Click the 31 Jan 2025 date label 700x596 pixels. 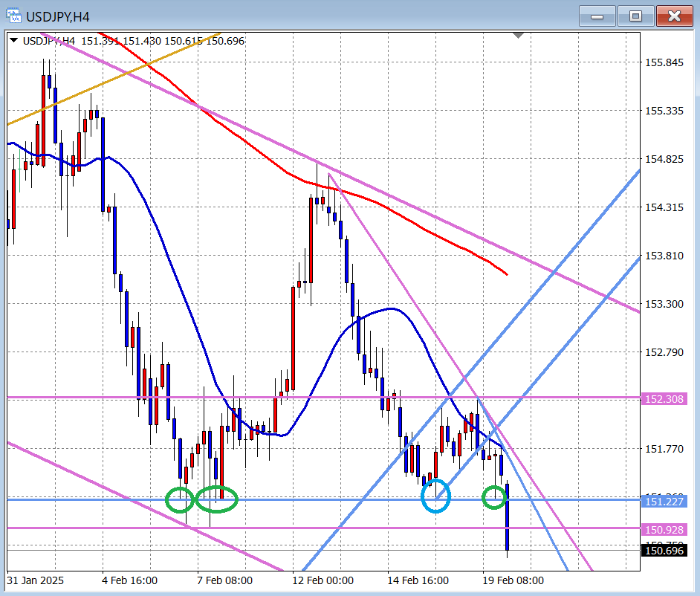(x=36, y=580)
